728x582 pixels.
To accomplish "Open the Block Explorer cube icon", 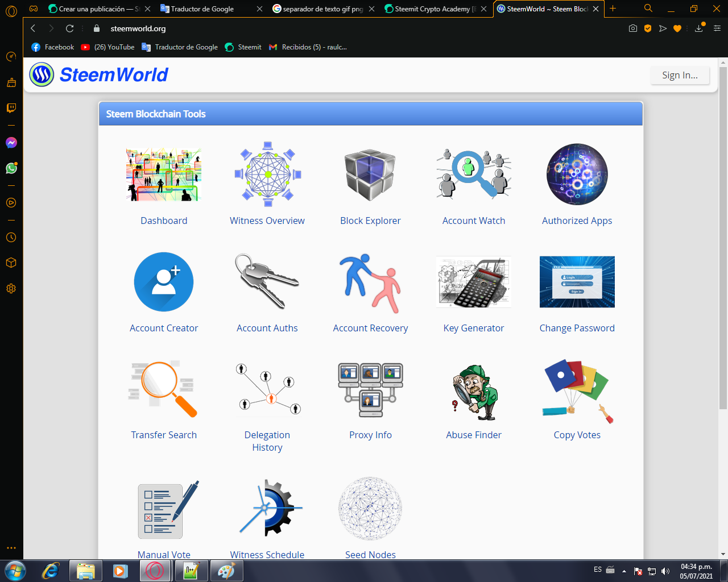I will [370, 175].
